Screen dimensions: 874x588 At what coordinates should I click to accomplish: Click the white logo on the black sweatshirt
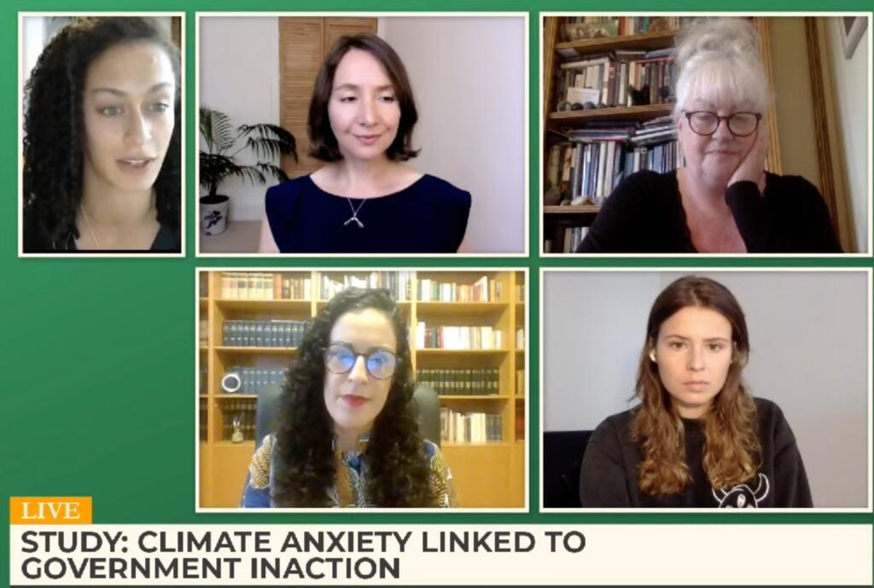(743, 492)
